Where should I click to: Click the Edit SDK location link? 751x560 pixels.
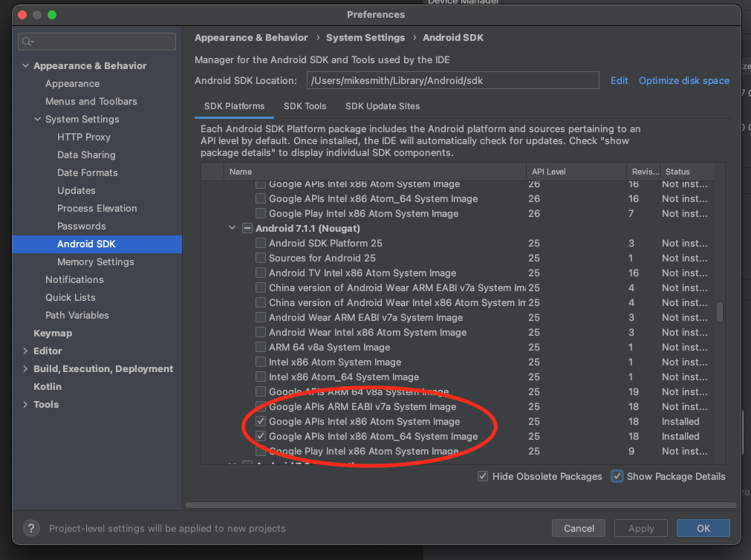(619, 80)
